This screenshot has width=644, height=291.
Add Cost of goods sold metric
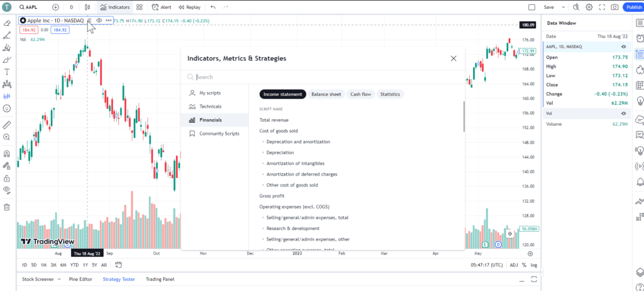coord(279,131)
